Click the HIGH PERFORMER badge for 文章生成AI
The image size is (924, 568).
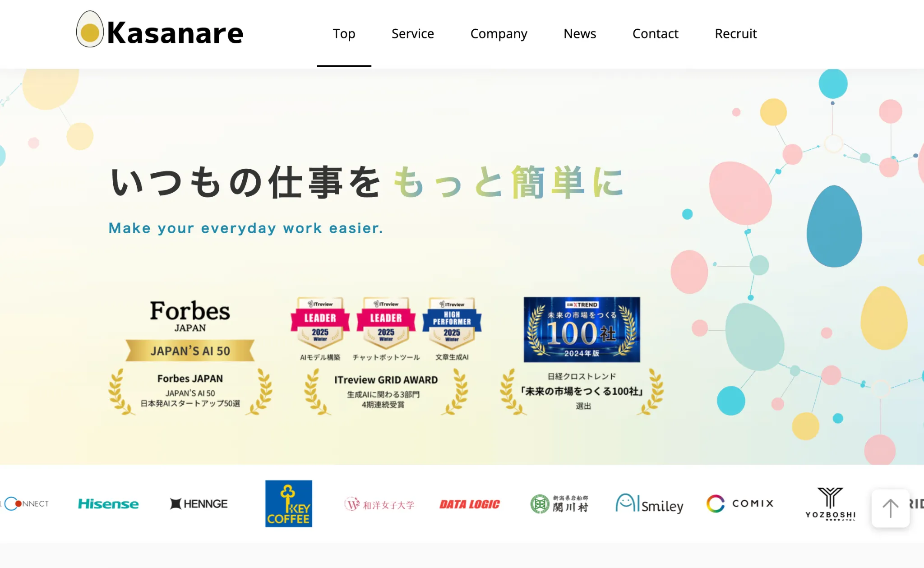tap(452, 323)
